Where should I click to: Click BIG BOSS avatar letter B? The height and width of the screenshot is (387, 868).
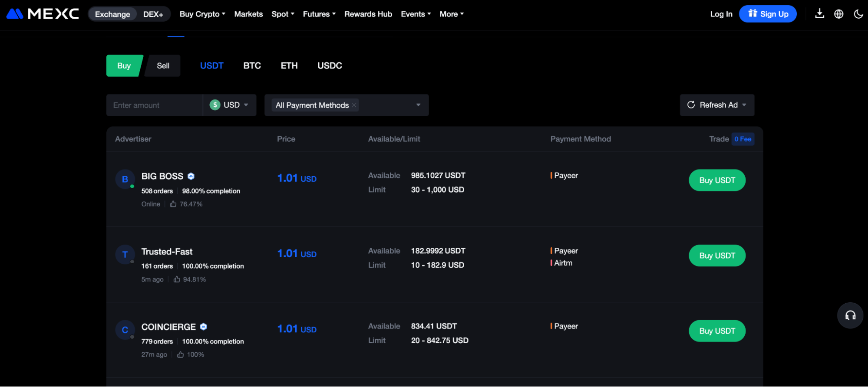[x=125, y=179]
